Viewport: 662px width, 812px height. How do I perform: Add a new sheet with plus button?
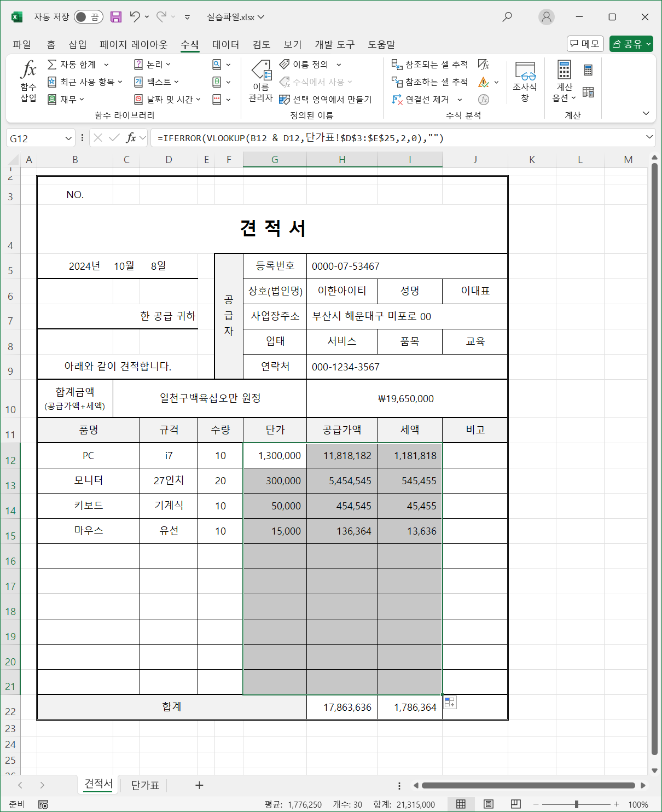tap(199, 785)
